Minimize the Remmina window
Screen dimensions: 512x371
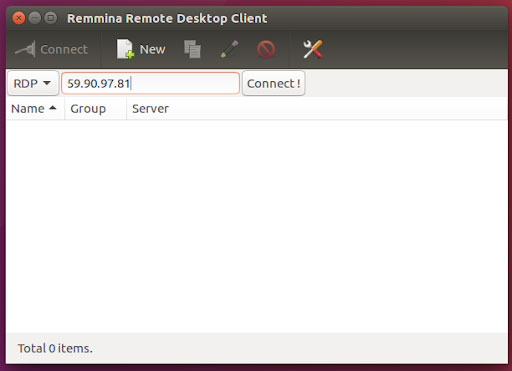pyautogui.click(x=35, y=18)
